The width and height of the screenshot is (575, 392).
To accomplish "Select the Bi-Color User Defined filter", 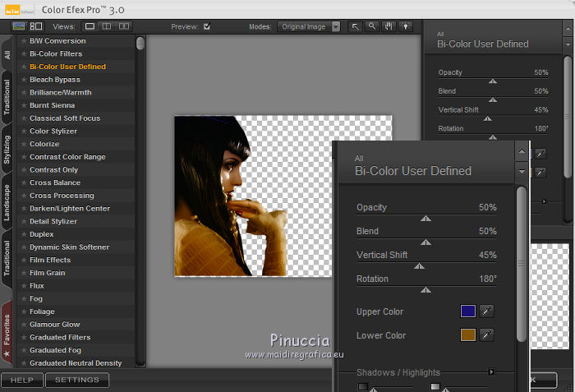I will click(x=67, y=67).
